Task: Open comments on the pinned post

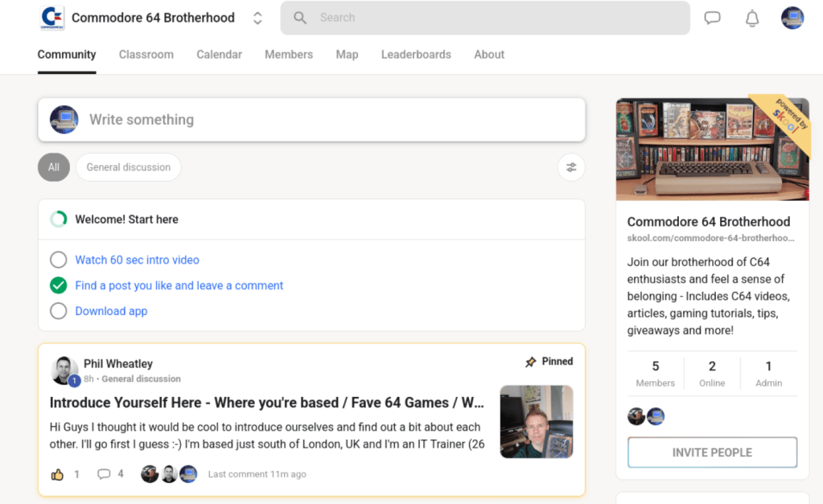Action: (104, 474)
